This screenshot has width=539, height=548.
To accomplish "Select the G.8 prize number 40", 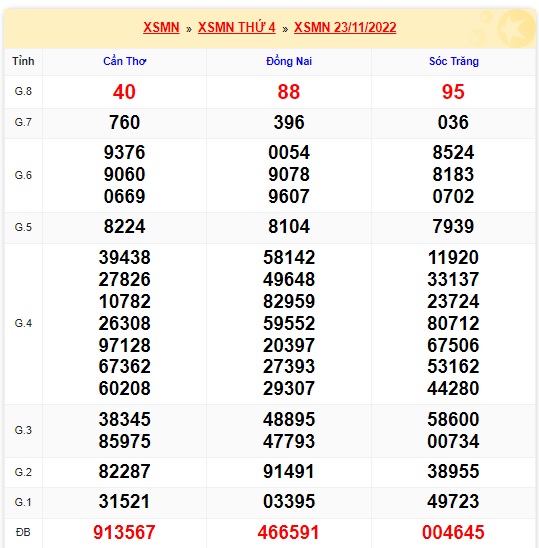I will (124, 92).
